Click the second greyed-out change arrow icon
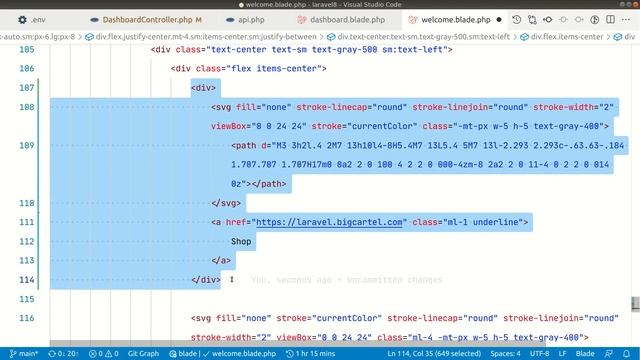The image size is (640, 360). pyautogui.click(x=579, y=20)
